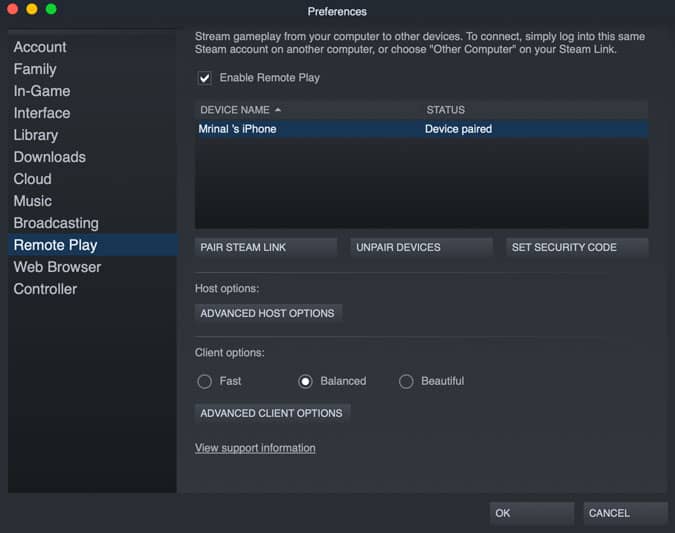675x533 pixels.
Task: Click Pair Steam Link button
Action: tap(266, 248)
